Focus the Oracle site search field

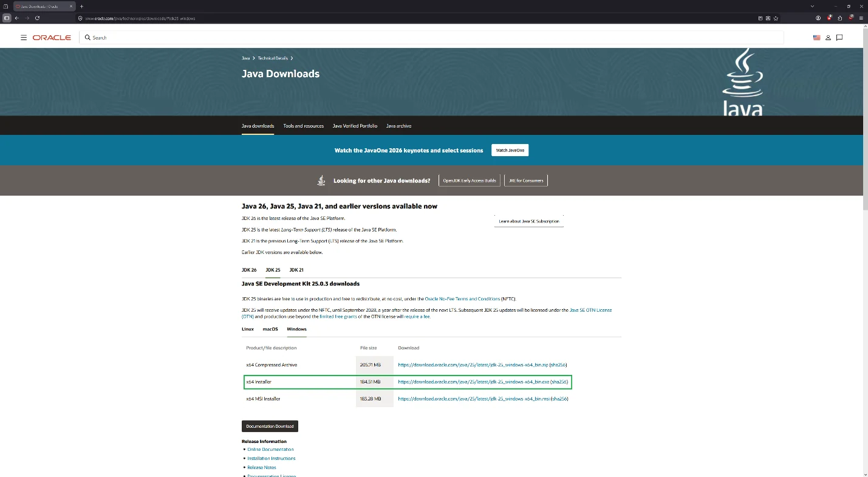click(x=431, y=38)
